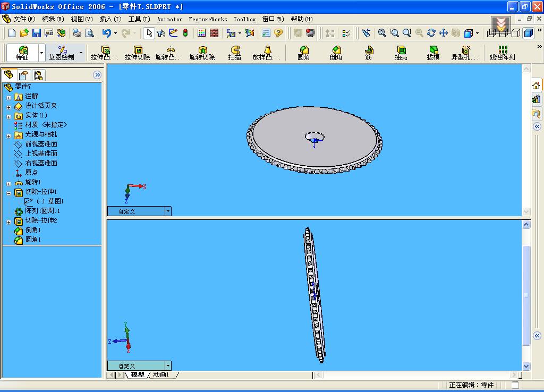Click the 旋转切除 revolved cut tool
The width and height of the screenshot is (544, 392).
click(x=202, y=53)
